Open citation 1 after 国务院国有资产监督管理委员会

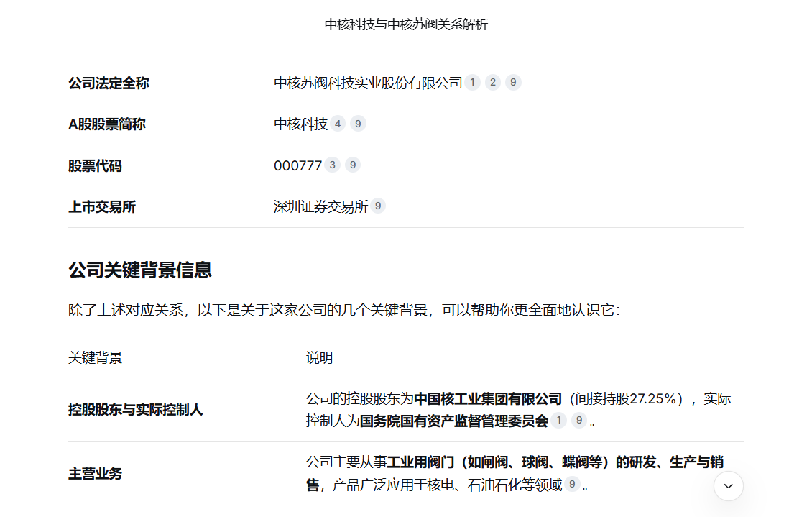[558, 420]
